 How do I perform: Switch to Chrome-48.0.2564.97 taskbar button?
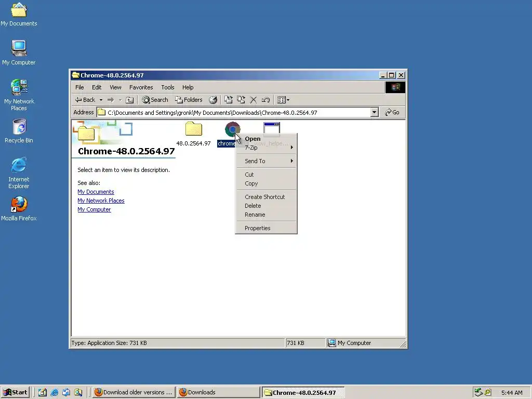(303, 392)
